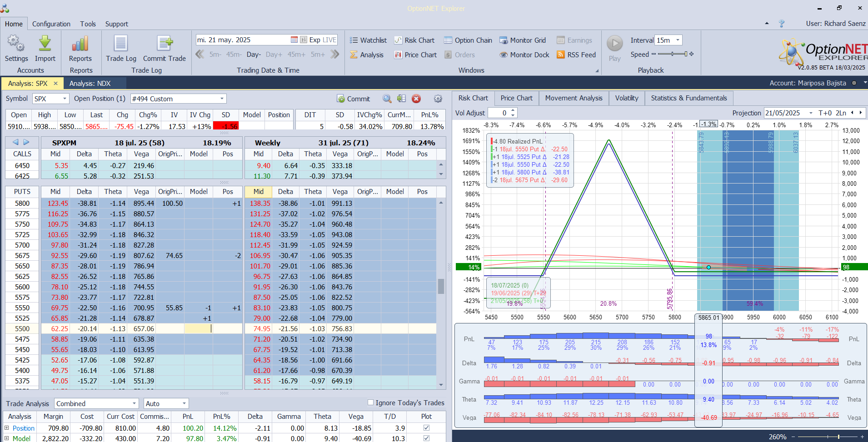
Task: Click the Commit button
Action: tap(353, 99)
